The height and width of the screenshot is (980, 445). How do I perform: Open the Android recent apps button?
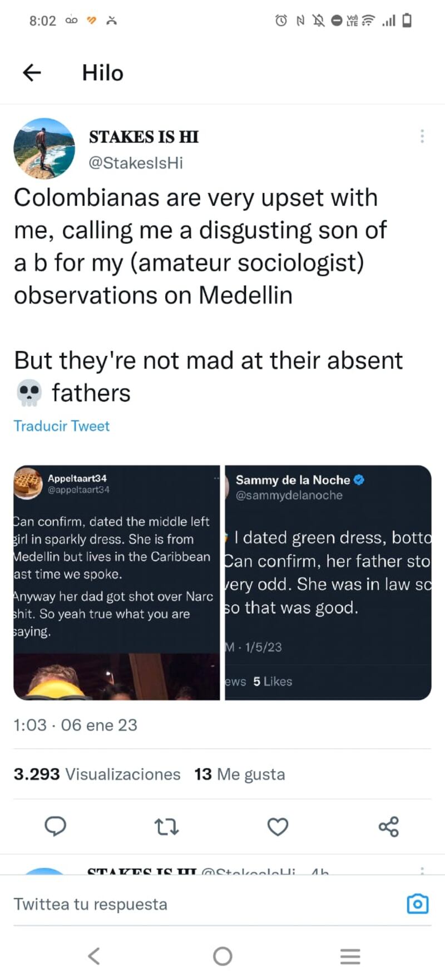(350, 956)
